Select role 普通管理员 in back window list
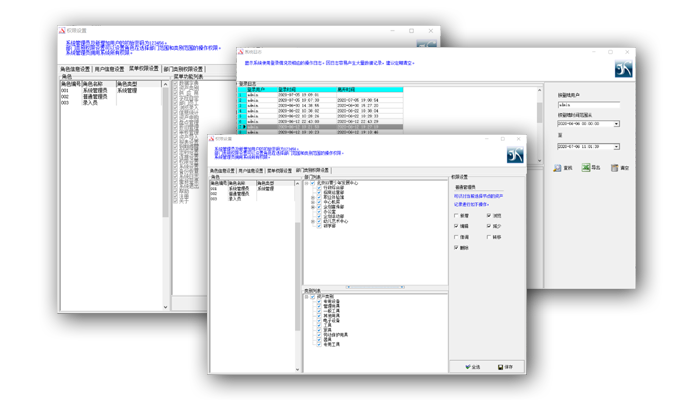 coord(97,96)
